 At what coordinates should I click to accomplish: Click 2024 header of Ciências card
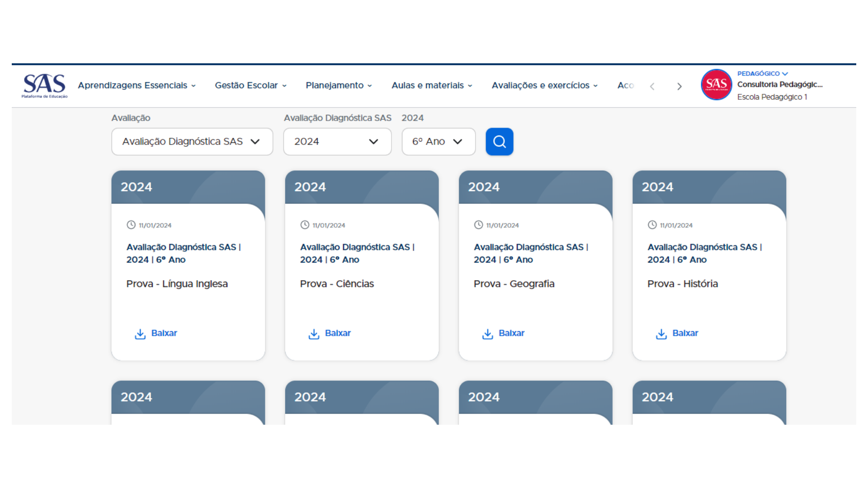(310, 187)
